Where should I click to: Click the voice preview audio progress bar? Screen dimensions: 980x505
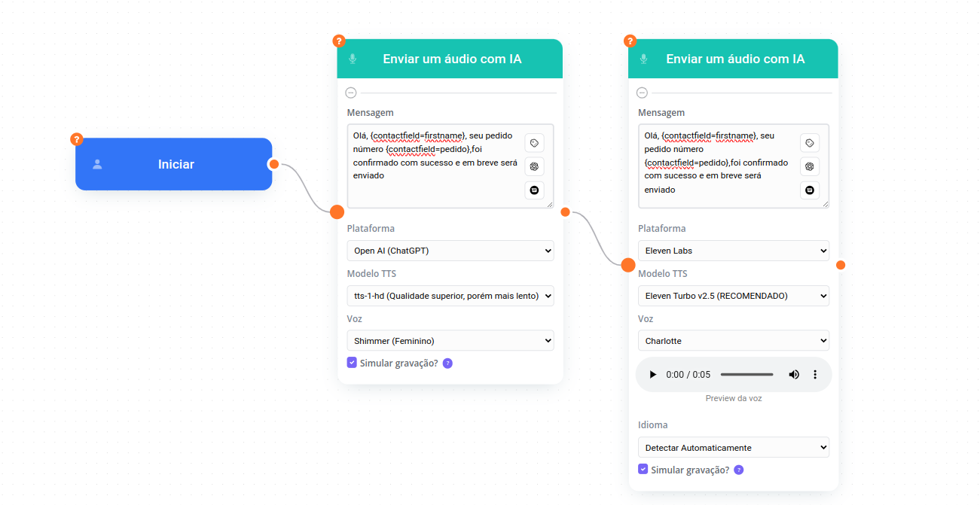coord(746,375)
